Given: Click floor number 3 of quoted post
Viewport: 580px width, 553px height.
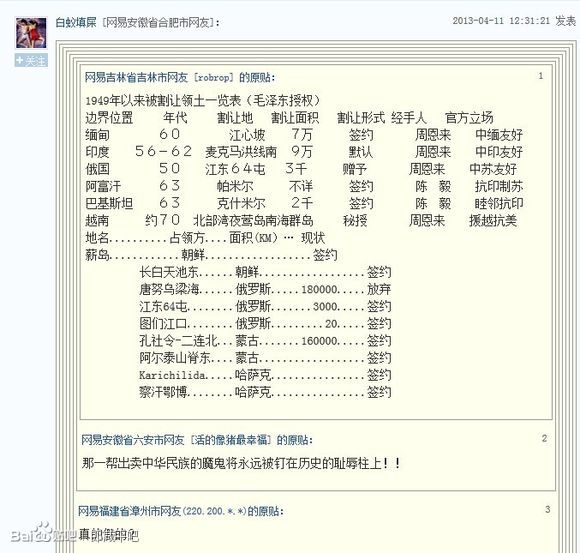Looking at the screenshot, I should point(547,509).
